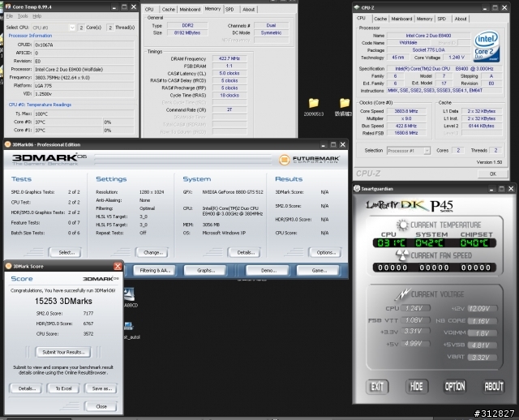The image size is (519, 420).
Task: Click the Core Speed value in CPU-Z
Action: coord(405,111)
